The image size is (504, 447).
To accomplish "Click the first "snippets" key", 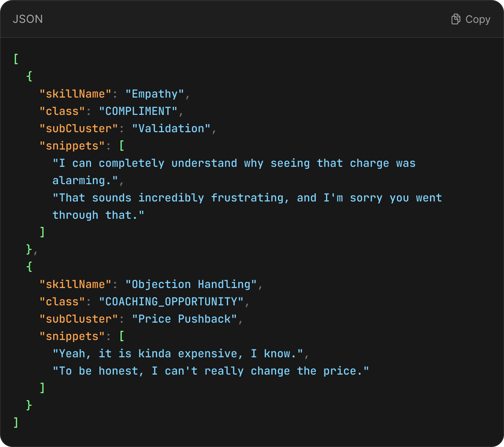I will click(x=72, y=146).
